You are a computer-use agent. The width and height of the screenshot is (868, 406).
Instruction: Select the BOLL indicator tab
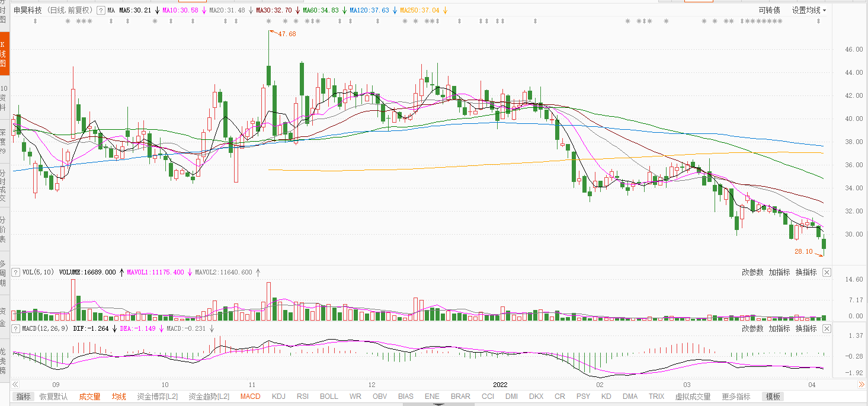[329, 397]
